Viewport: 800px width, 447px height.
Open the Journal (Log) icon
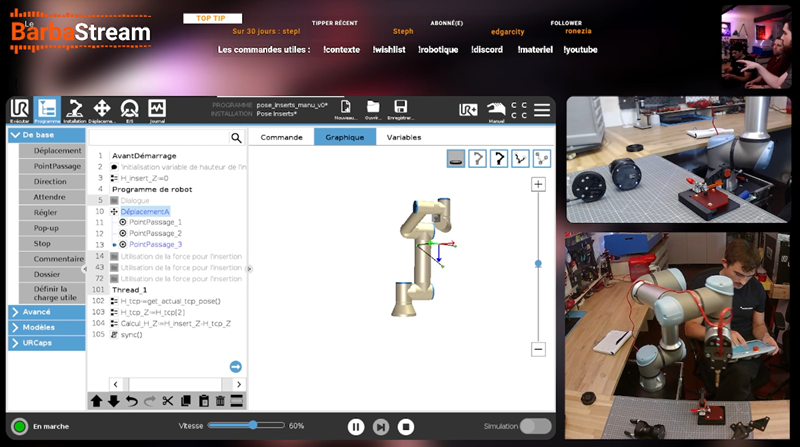[157, 111]
